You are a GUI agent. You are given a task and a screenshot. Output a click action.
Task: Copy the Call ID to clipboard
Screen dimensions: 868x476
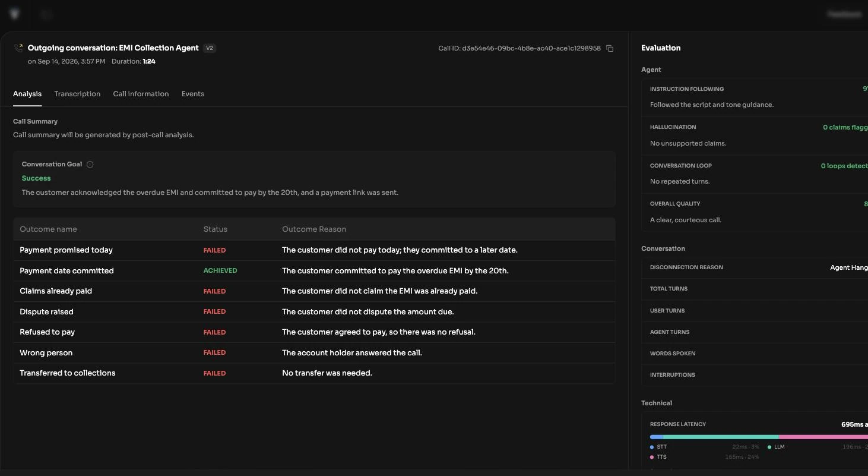pos(610,48)
